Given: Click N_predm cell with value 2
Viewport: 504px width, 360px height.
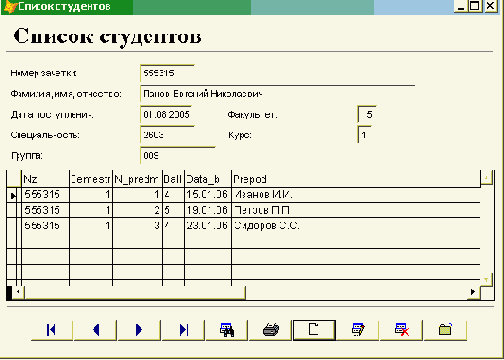Looking at the screenshot, I should (x=138, y=210).
